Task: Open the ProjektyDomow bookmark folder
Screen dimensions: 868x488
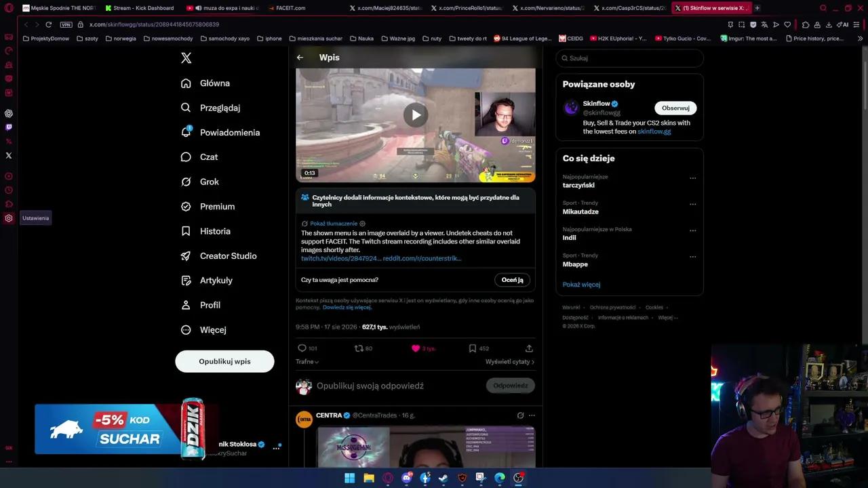Action: [46, 39]
